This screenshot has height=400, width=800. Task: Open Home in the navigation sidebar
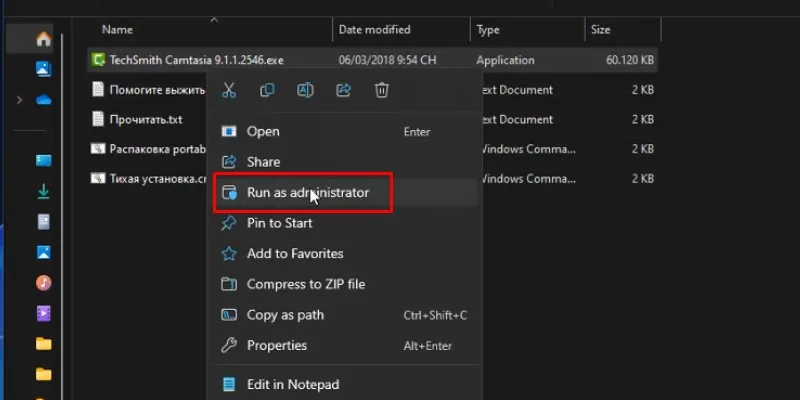coord(43,40)
